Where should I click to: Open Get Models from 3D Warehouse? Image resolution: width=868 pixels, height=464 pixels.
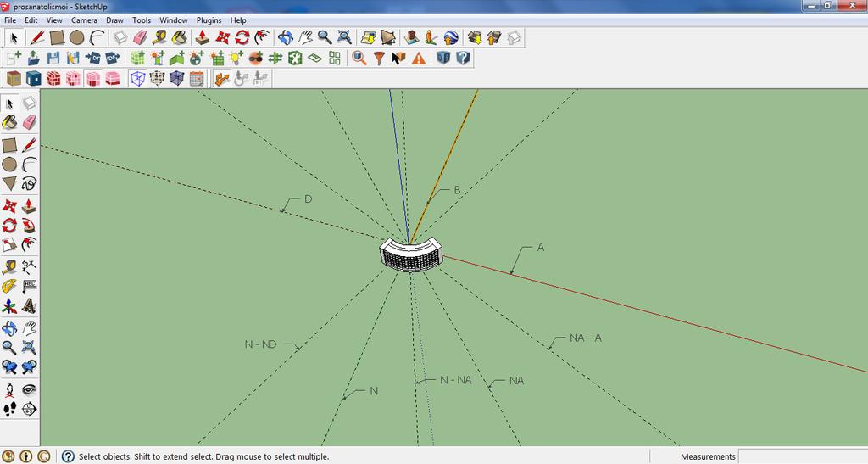(x=475, y=37)
